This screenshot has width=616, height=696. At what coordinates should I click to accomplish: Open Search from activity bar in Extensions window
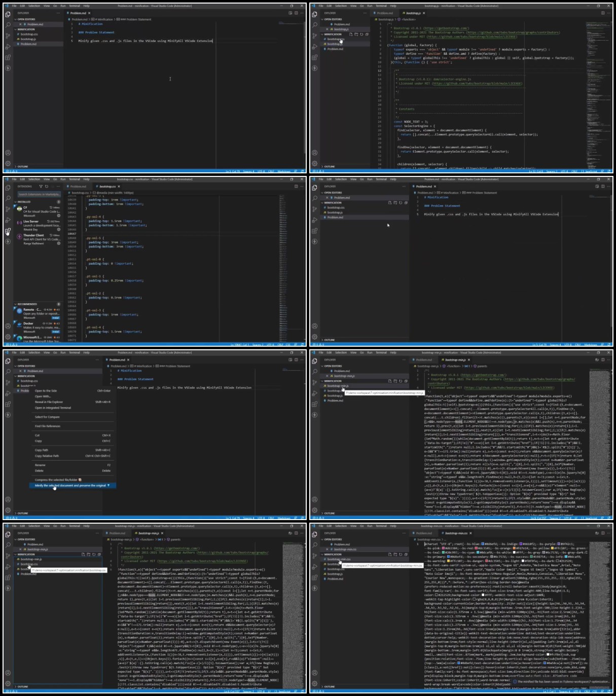pyautogui.click(x=8, y=198)
